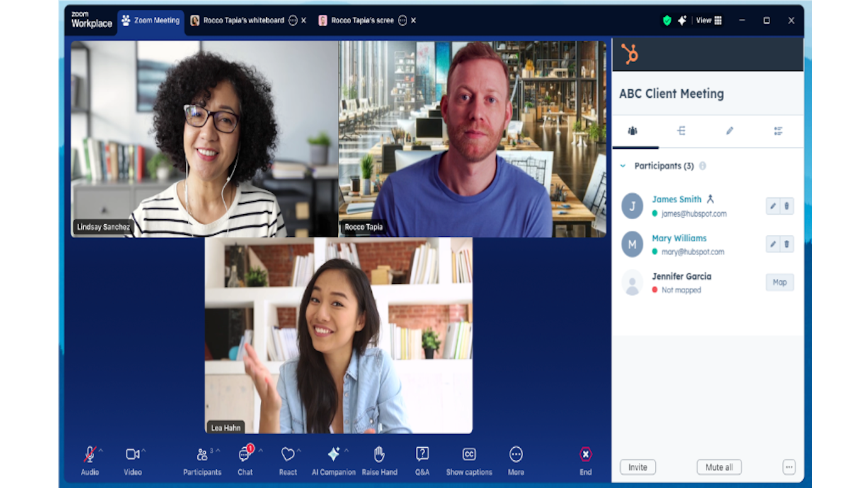
Task: Select Rocco Tapia video tile
Action: 472,139
